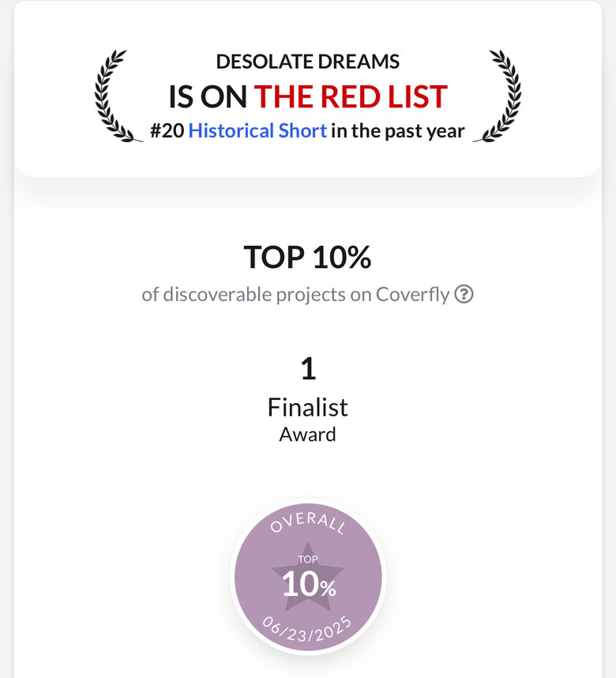Open the help question-mark icon beside Coverfly
The width and height of the screenshot is (616, 678).
pyautogui.click(x=464, y=295)
